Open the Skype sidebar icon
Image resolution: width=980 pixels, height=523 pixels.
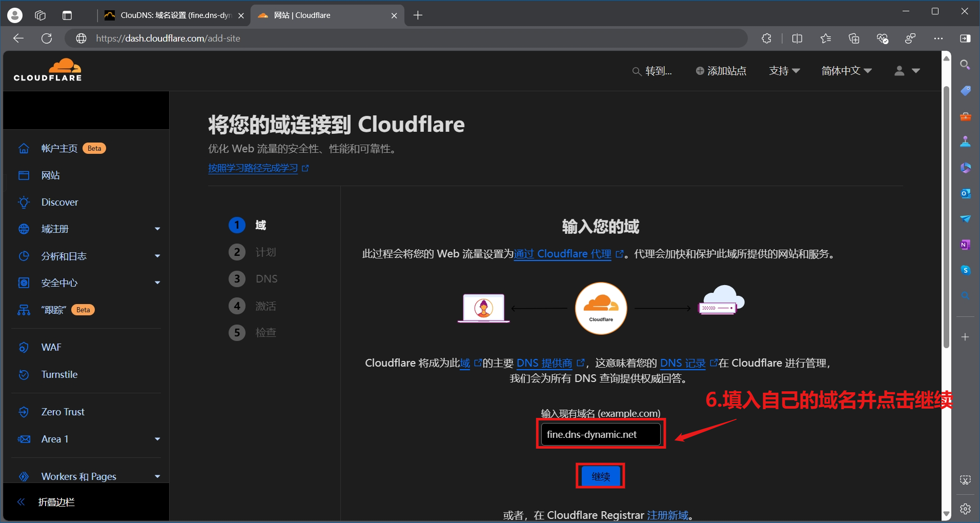point(965,270)
